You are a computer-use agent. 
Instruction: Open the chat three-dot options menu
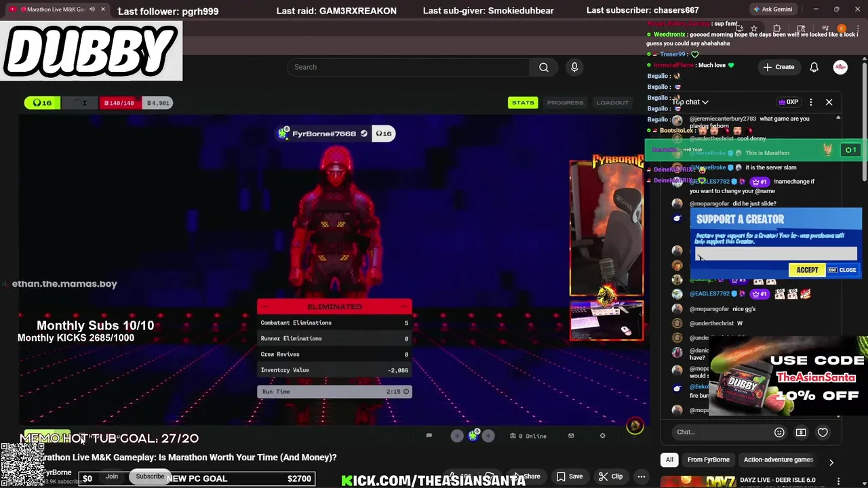pyautogui.click(x=811, y=102)
